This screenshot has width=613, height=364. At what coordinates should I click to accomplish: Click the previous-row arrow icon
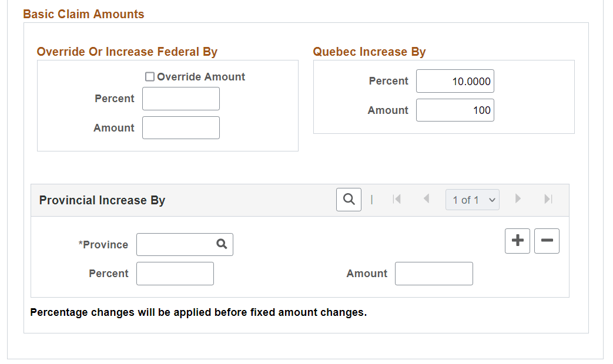click(427, 200)
